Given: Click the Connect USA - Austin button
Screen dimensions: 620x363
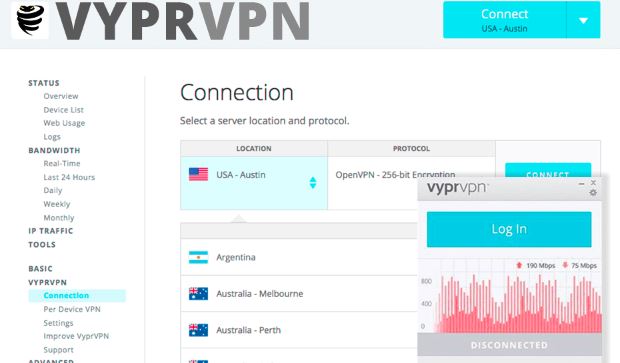Looking at the screenshot, I should point(505,20).
